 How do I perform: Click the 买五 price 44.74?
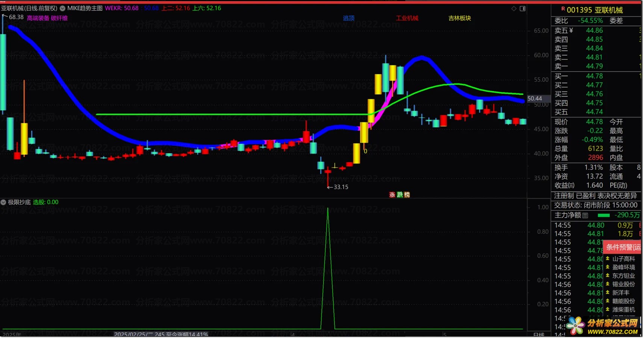[x=594, y=112]
